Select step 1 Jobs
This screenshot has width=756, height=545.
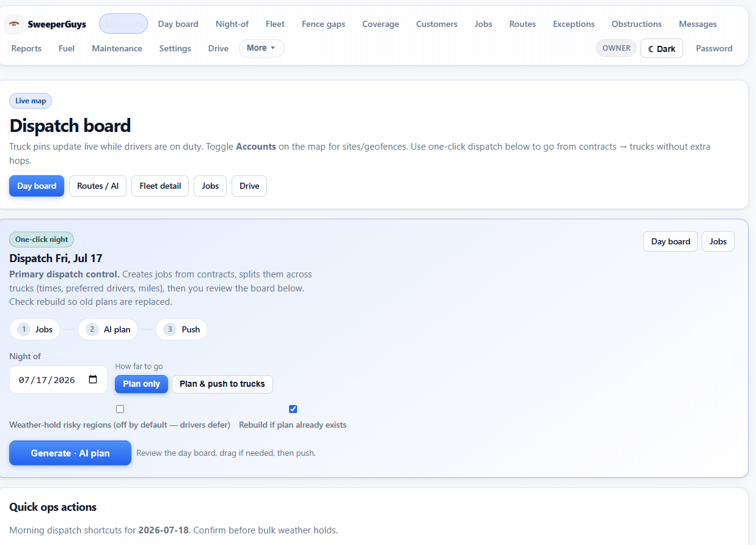[x=35, y=329]
